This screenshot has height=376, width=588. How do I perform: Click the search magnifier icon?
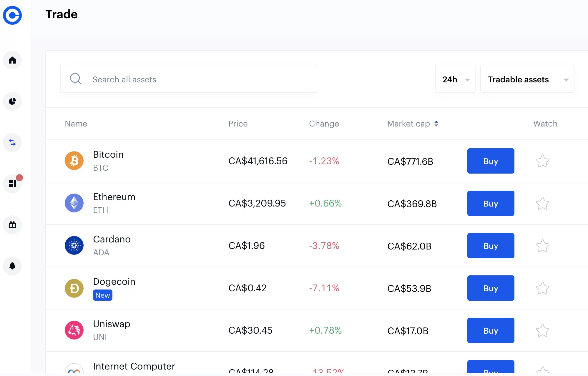coord(76,79)
